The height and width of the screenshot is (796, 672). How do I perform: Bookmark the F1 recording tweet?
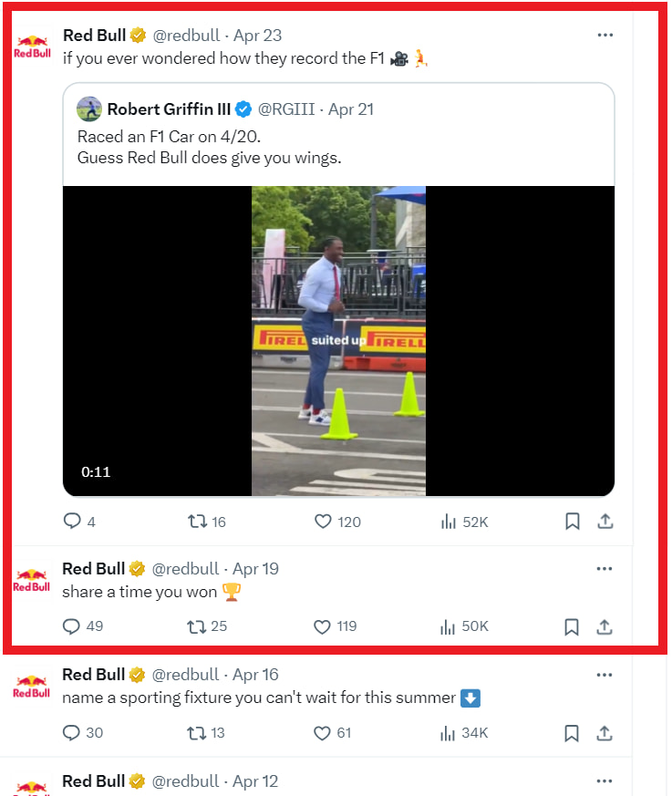click(x=572, y=522)
